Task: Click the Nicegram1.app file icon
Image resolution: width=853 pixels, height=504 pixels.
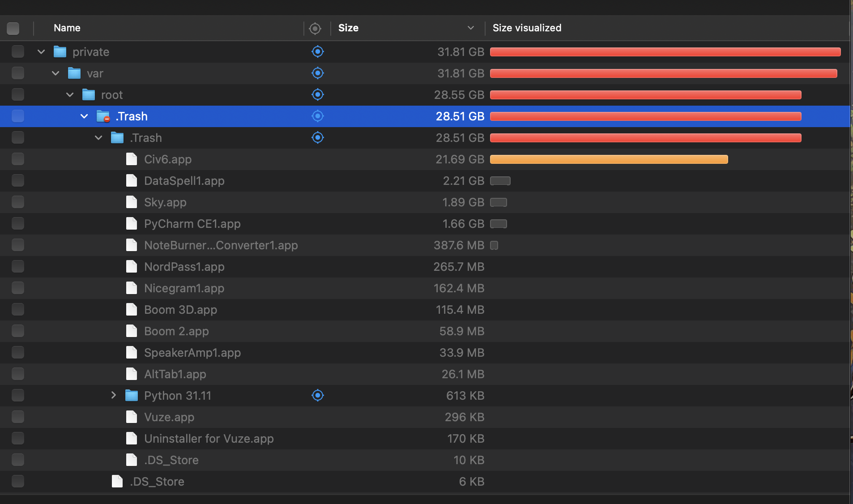Action: click(x=132, y=288)
